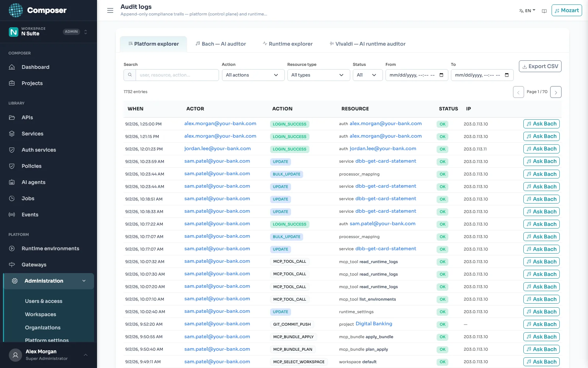Click the search magnifier icon
This screenshot has height=368, width=588.
[x=130, y=75]
